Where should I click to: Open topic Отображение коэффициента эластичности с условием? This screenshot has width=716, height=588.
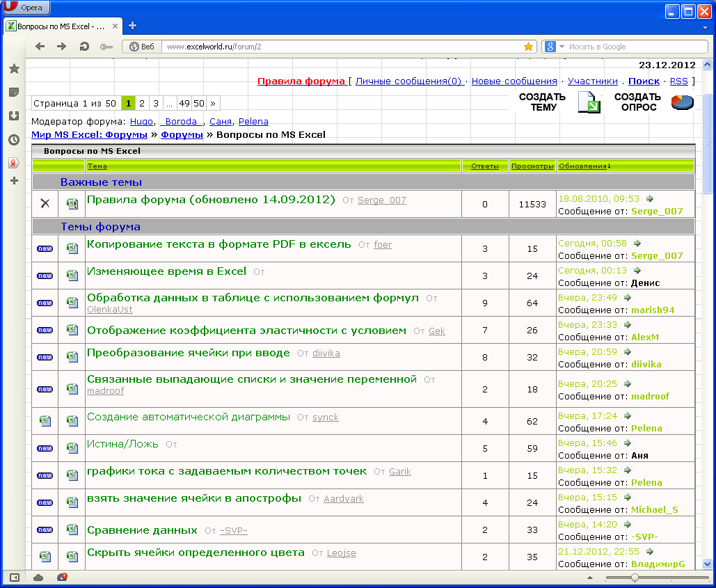[x=246, y=331]
